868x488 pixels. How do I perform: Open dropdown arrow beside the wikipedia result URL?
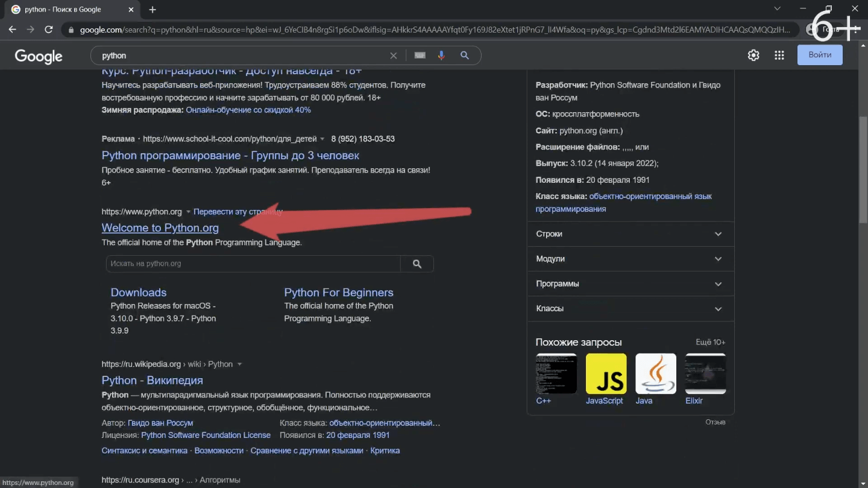[x=239, y=364]
